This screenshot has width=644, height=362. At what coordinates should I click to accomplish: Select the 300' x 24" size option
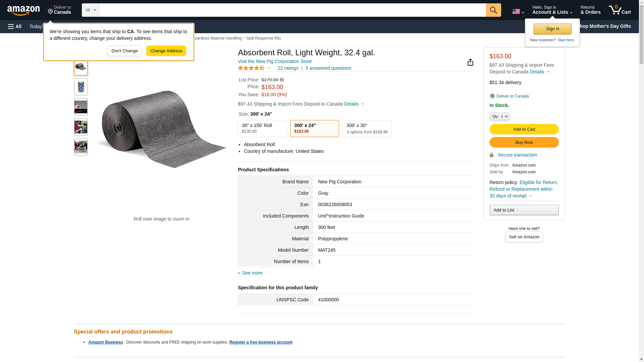[314, 128]
